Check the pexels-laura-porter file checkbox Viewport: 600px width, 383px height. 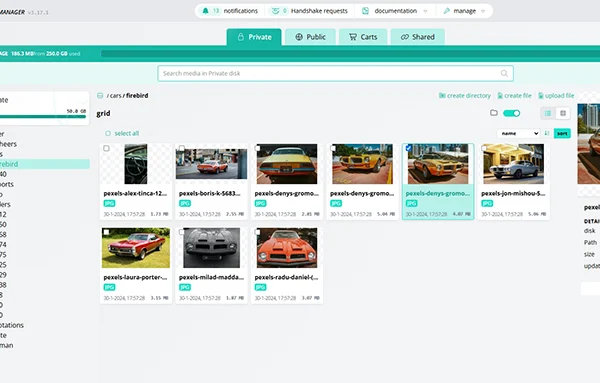tap(106, 232)
